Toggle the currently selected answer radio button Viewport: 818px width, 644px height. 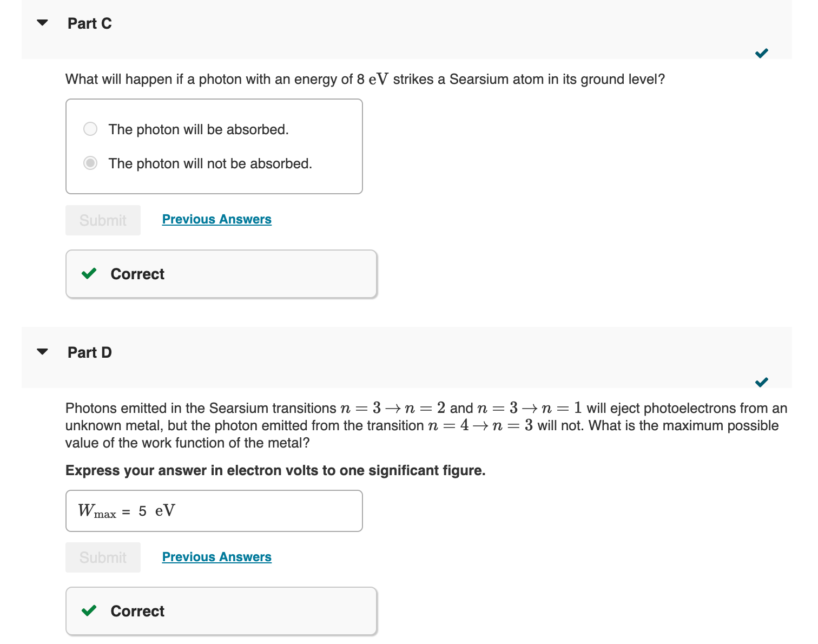tap(90, 163)
